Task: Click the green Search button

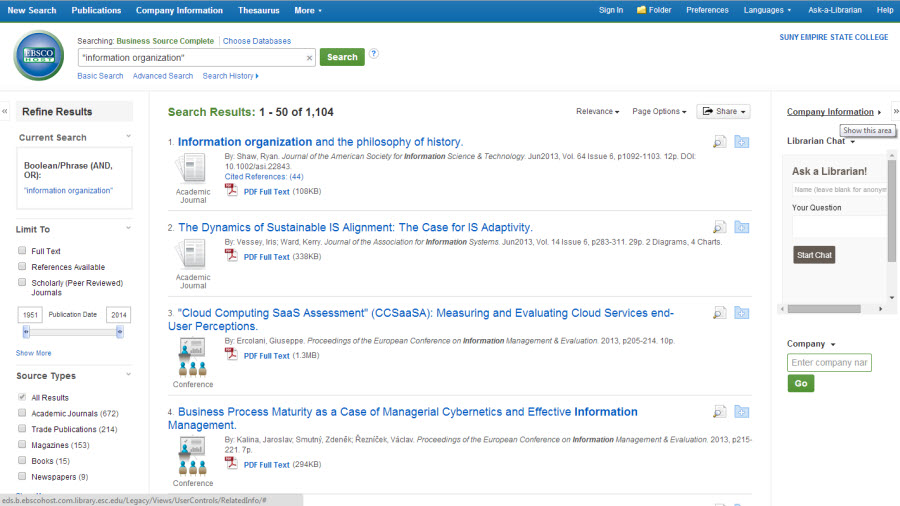Action: tap(342, 57)
